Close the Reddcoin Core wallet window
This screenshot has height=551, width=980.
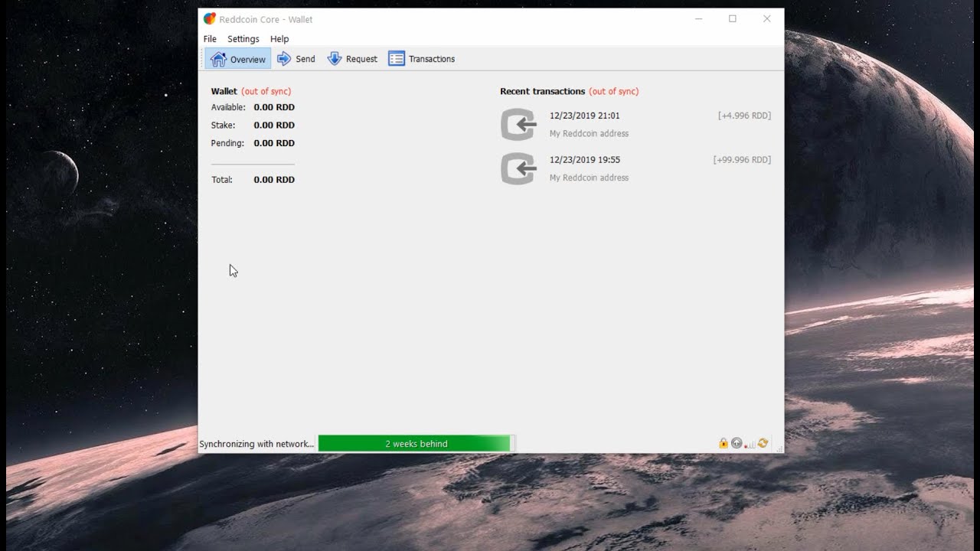coord(767,19)
